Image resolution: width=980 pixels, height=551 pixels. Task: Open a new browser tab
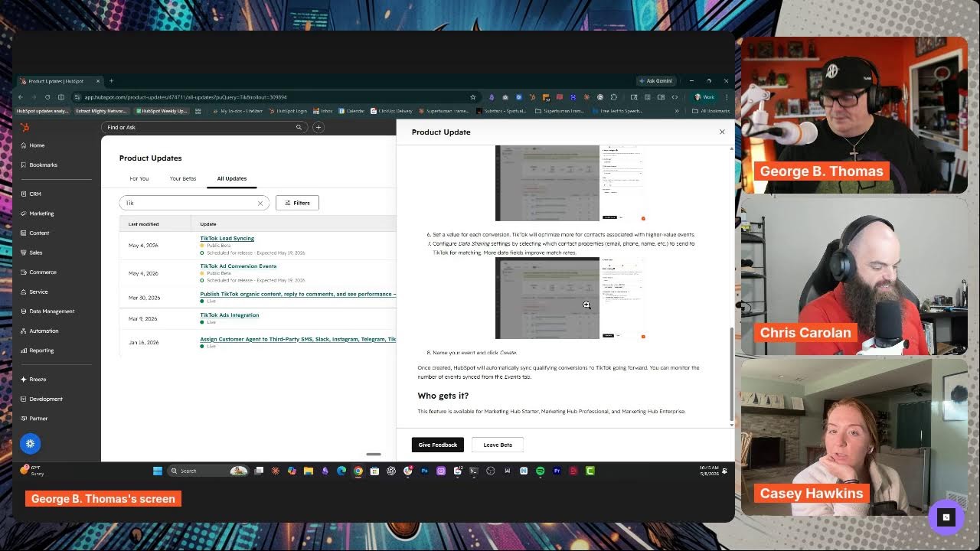pyautogui.click(x=111, y=81)
